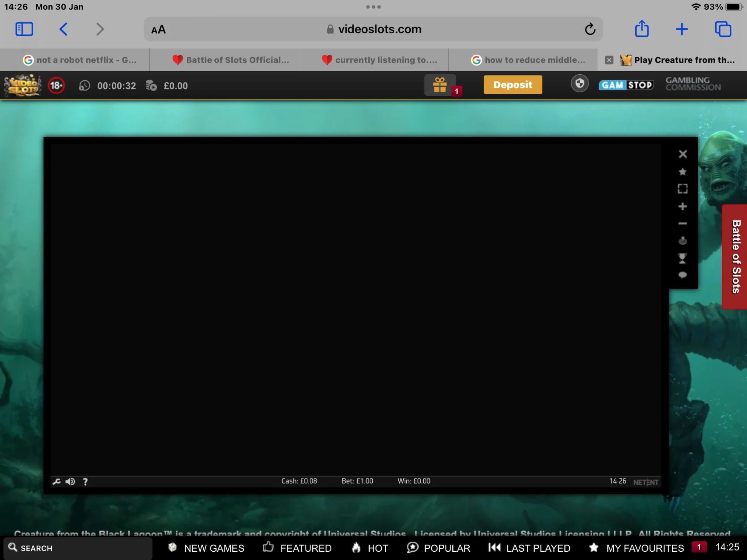Click the money bag icon in the game sidebar
The height and width of the screenshot is (560, 747).
click(682, 241)
